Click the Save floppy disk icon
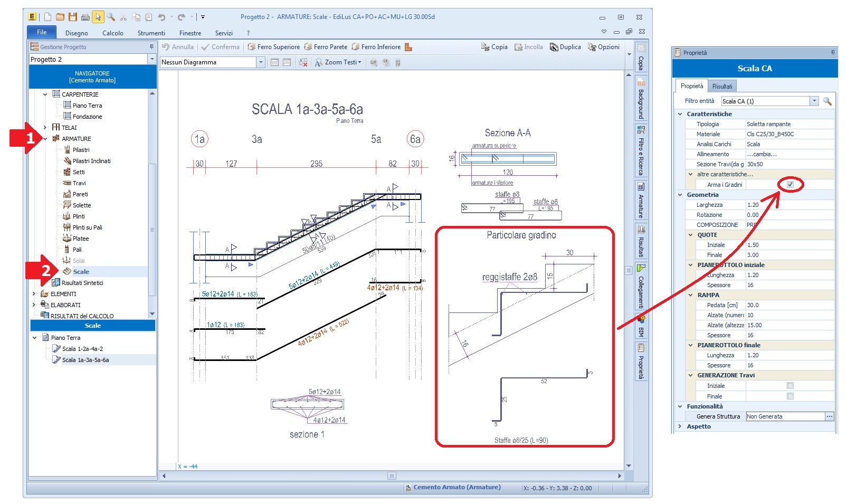This screenshot has width=847, height=504. click(x=73, y=17)
